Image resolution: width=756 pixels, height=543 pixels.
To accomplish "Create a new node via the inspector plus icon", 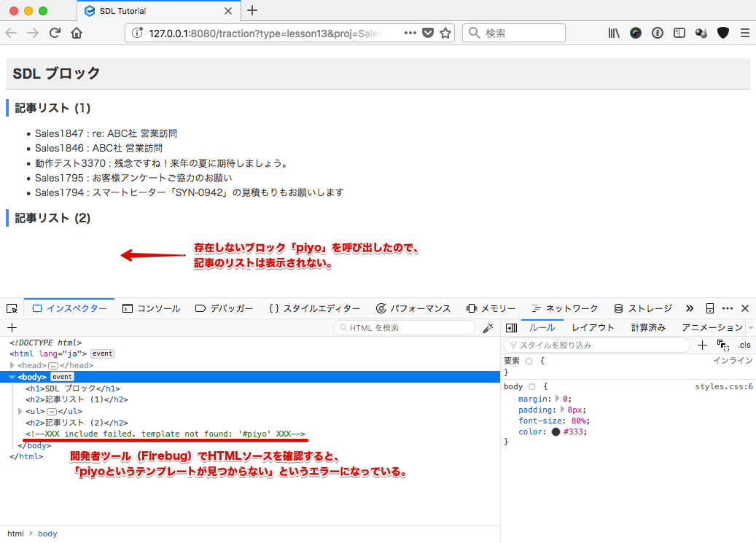I will [10, 327].
